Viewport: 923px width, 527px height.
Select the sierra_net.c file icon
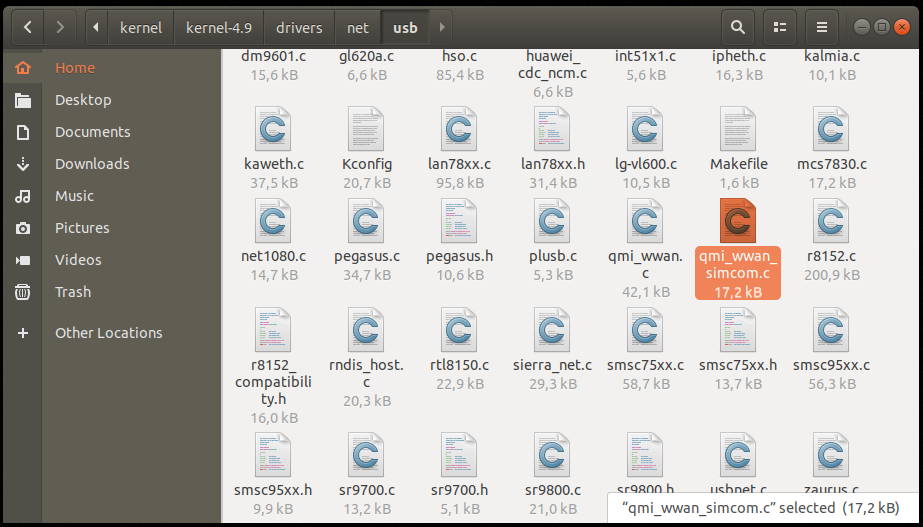coord(552,330)
